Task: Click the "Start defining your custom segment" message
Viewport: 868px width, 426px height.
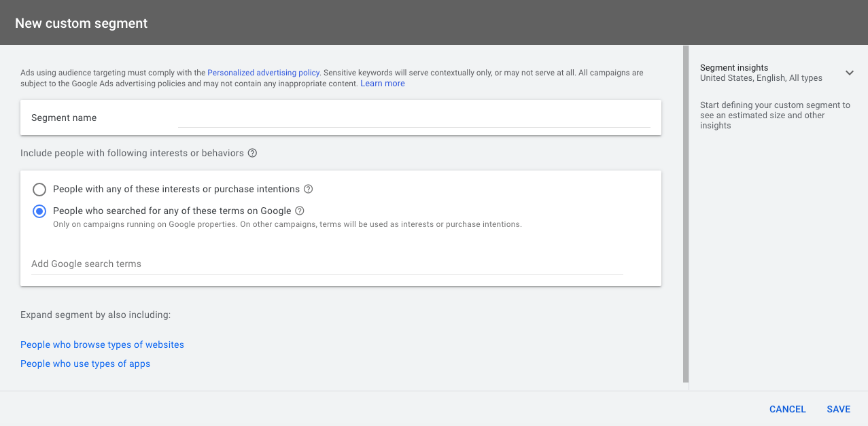Action: tap(774, 116)
